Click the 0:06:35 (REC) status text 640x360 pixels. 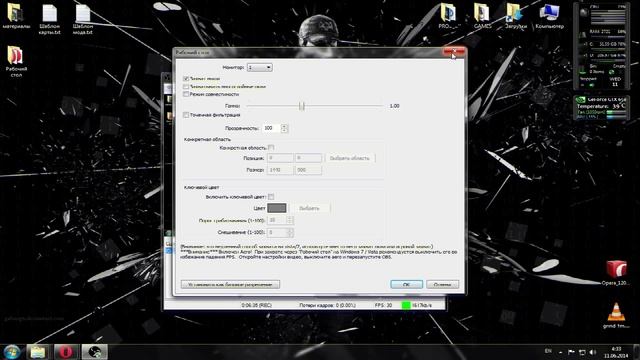(256, 305)
